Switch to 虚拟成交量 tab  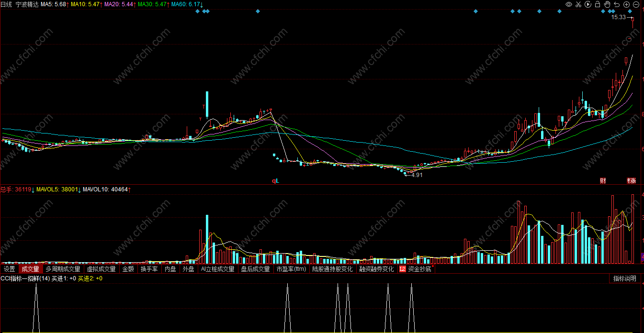(x=101, y=269)
